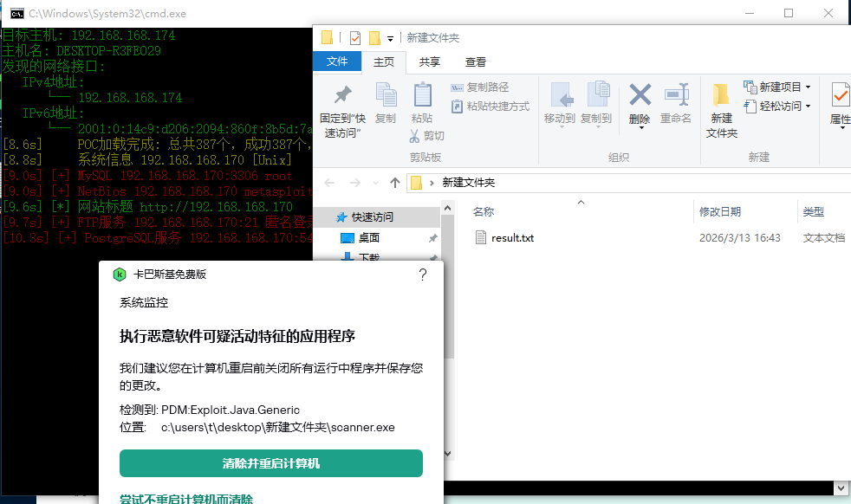Open the Move to dropdown arrow
Image resolution: width=851 pixels, height=504 pixels.
tap(562, 127)
